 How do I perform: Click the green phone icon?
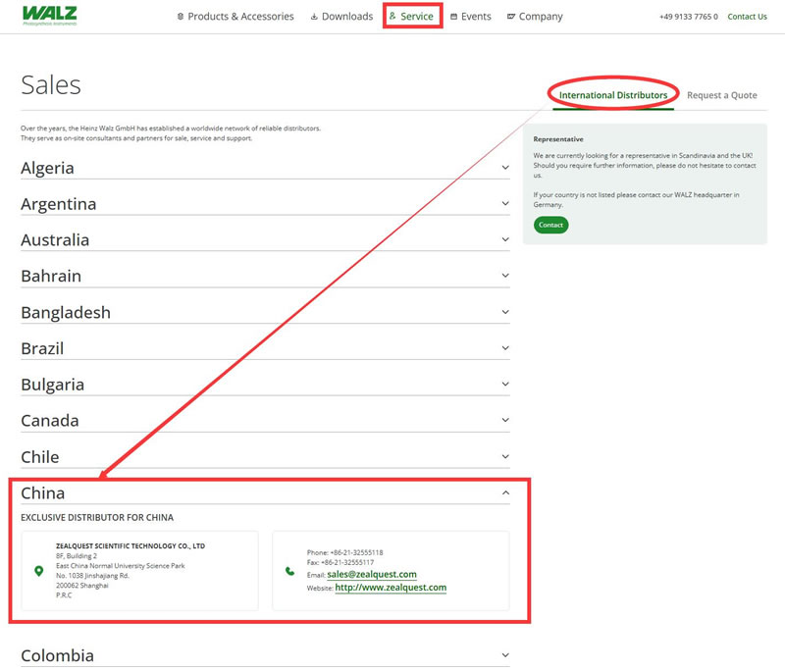(289, 571)
